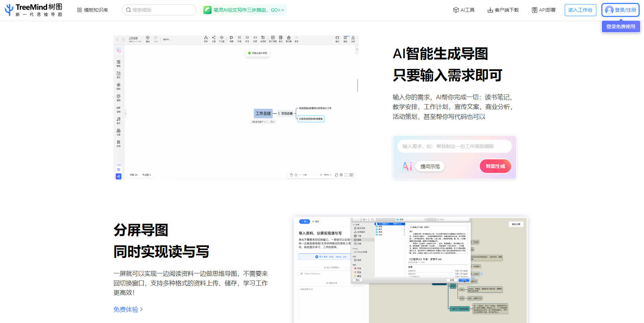644x323 pixels.
Task: Expand the collapsed editor side panel arrow
Action: [125, 114]
